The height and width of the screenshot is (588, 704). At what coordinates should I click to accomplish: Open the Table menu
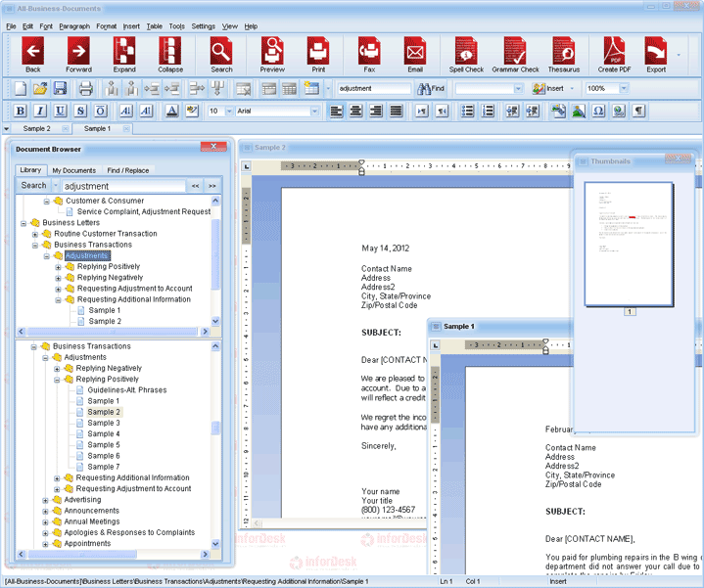click(155, 26)
